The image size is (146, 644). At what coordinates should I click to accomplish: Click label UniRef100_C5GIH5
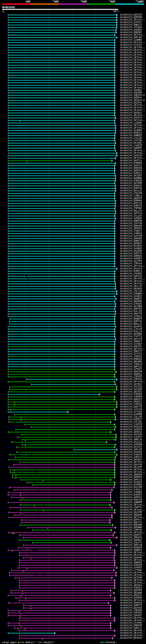click(x=131, y=193)
